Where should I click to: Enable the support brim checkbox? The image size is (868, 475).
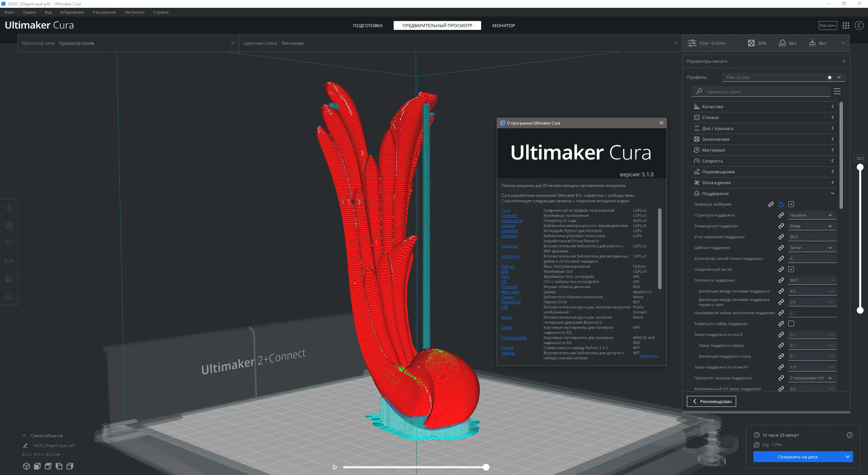point(791,324)
